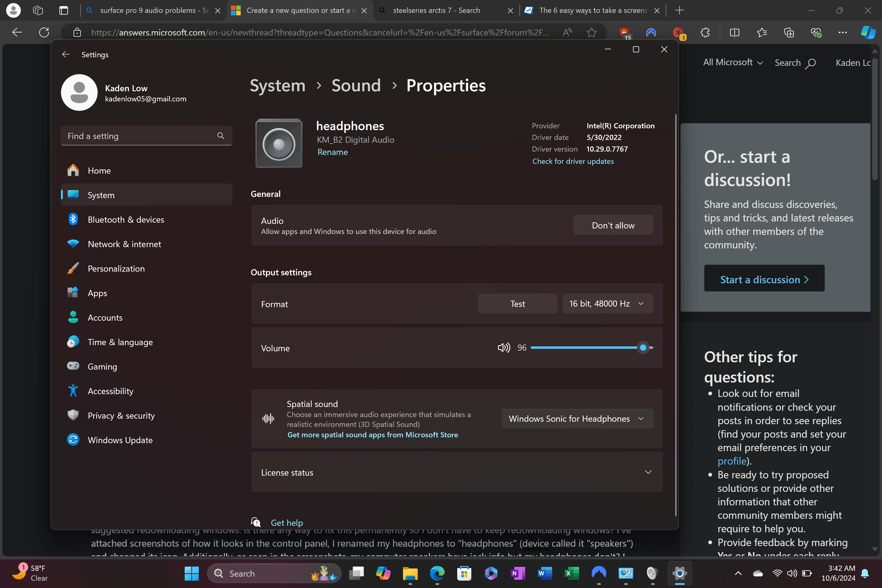The width and height of the screenshot is (882, 588).
Task: Add page to favorites star icon
Action: pyautogui.click(x=591, y=33)
